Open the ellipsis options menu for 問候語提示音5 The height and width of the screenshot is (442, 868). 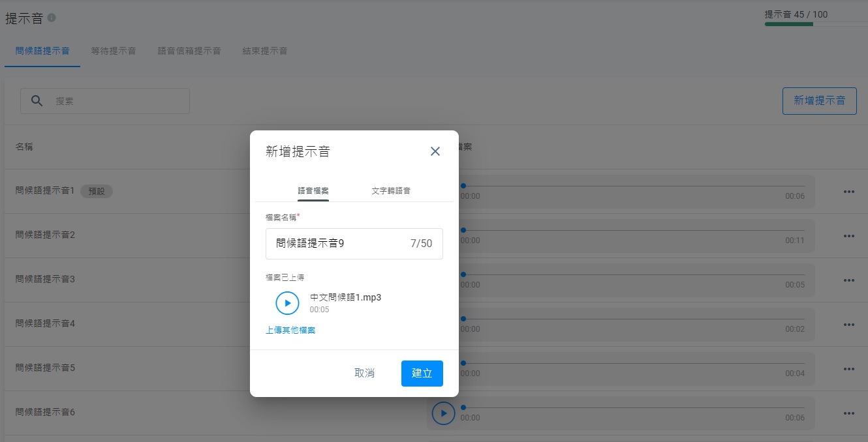(x=849, y=368)
